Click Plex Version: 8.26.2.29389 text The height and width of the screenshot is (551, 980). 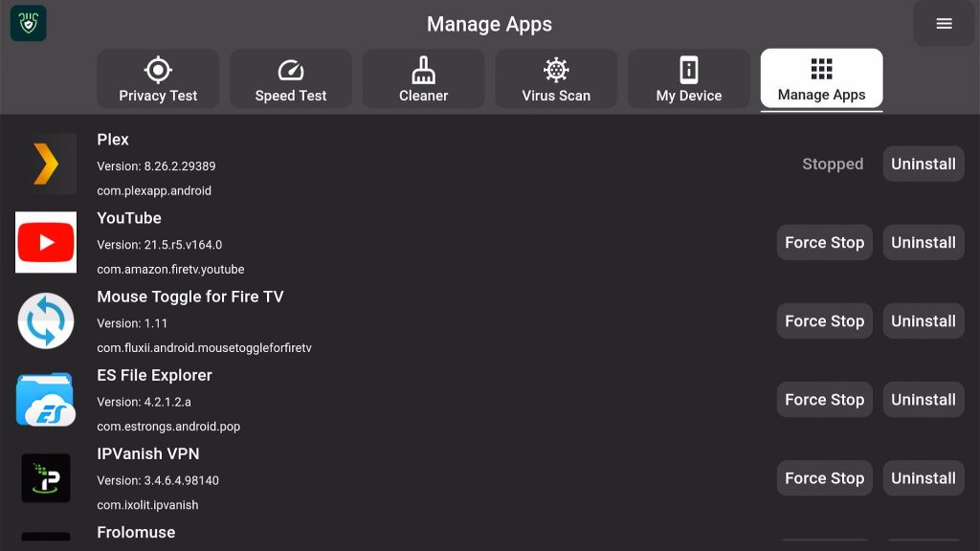click(x=156, y=166)
